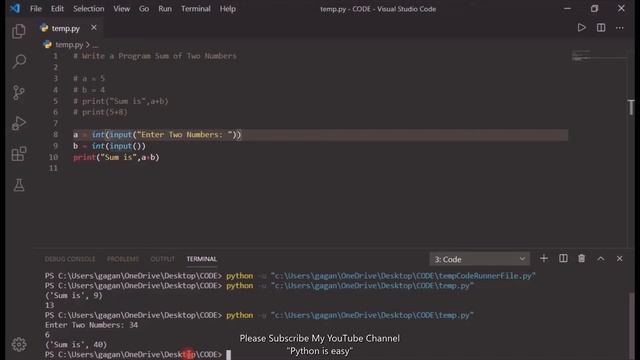The image size is (640, 360).
Task: Click the print("Sum is",a+b) statement
Action: [116, 157]
